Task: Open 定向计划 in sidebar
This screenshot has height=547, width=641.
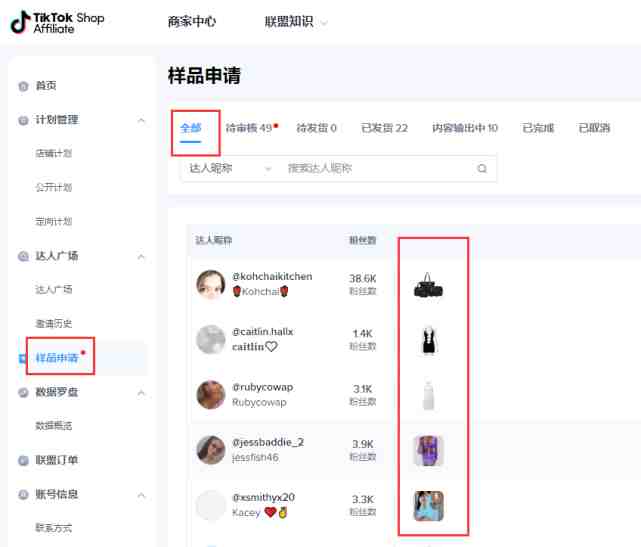Action: tap(54, 222)
